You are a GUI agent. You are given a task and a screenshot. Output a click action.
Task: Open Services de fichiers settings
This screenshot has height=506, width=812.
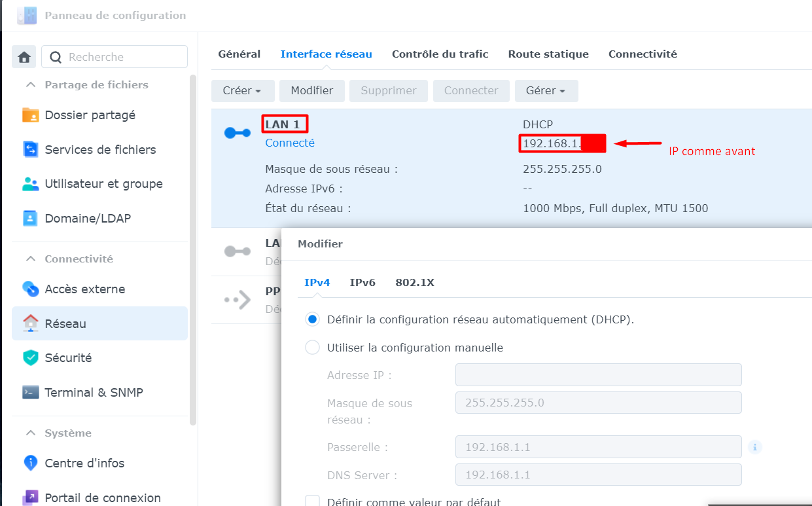coord(99,149)
